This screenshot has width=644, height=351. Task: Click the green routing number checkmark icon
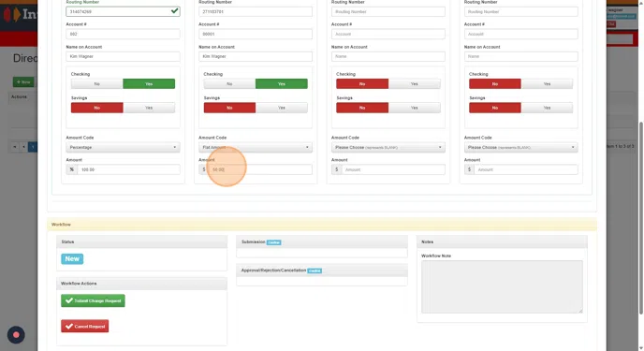(174, 11)
